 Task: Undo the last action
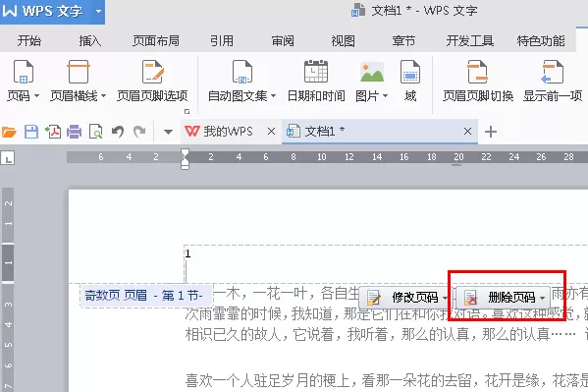(118, 132)
